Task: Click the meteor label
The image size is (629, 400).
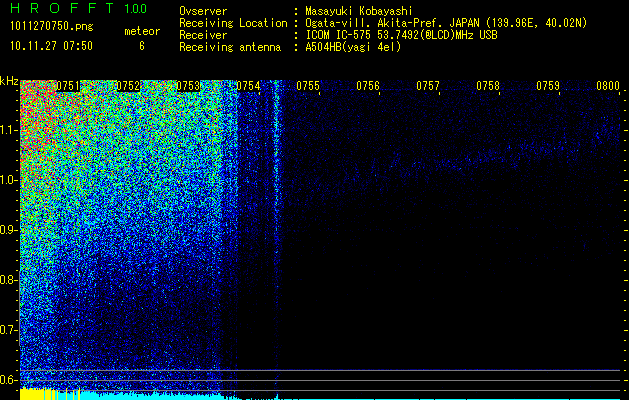Action: [142, 31]
